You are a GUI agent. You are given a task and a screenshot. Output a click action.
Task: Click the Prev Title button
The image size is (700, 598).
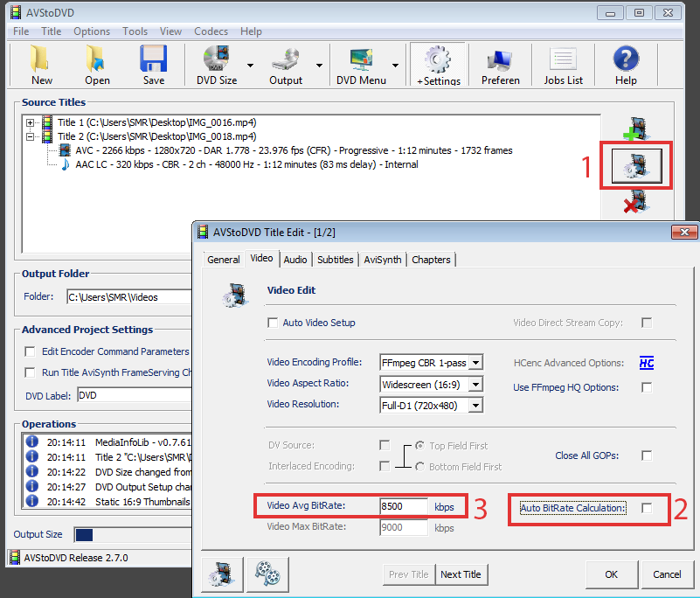point(408,574)
